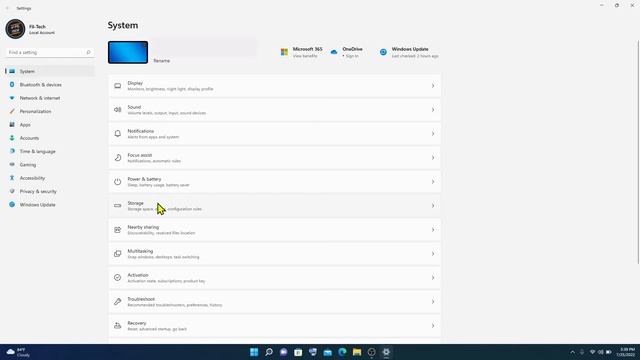Open Display settings icon
Viewport: 640px width, 360px height.
tap(118, 86)
